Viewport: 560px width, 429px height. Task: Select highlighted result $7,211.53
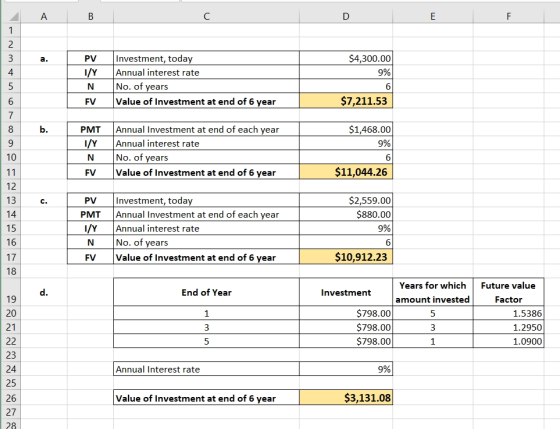[346, 101]
